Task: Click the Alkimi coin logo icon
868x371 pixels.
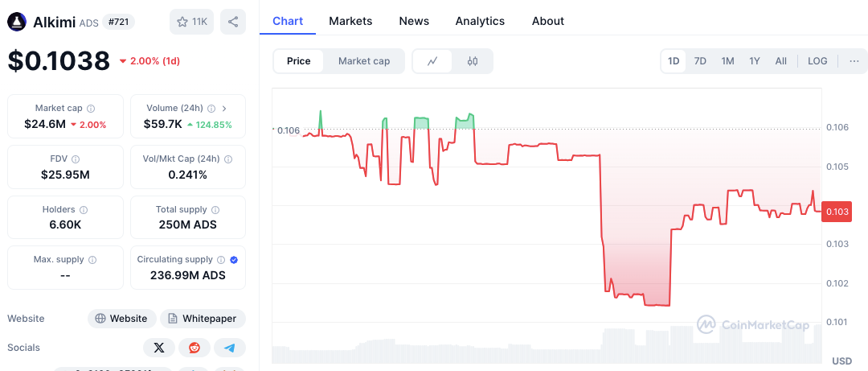Action: 17,22
